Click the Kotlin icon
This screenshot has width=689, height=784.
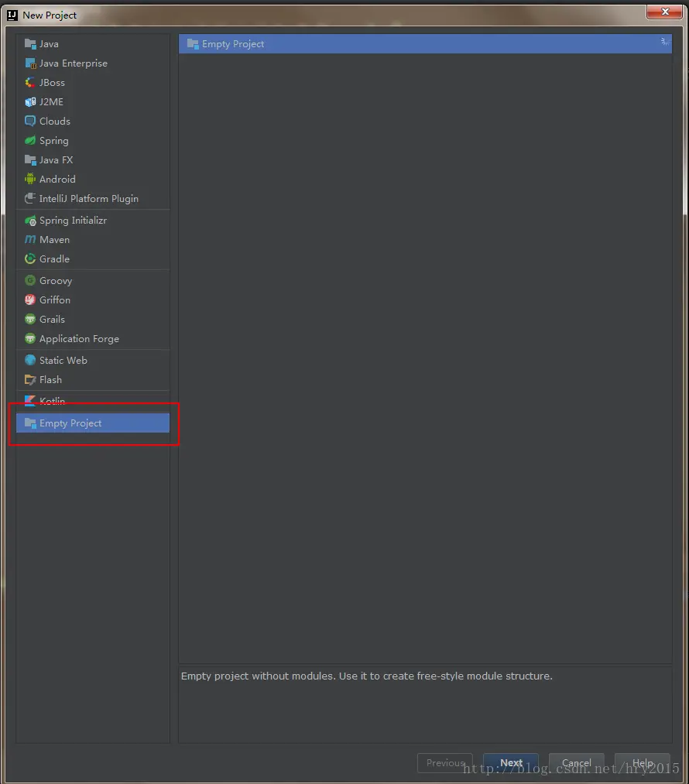tap(30, 401)
